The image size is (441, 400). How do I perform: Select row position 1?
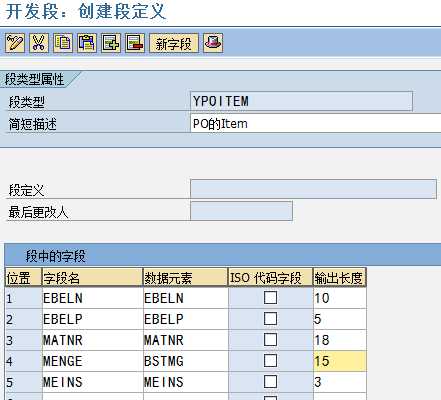pos(23,298)
